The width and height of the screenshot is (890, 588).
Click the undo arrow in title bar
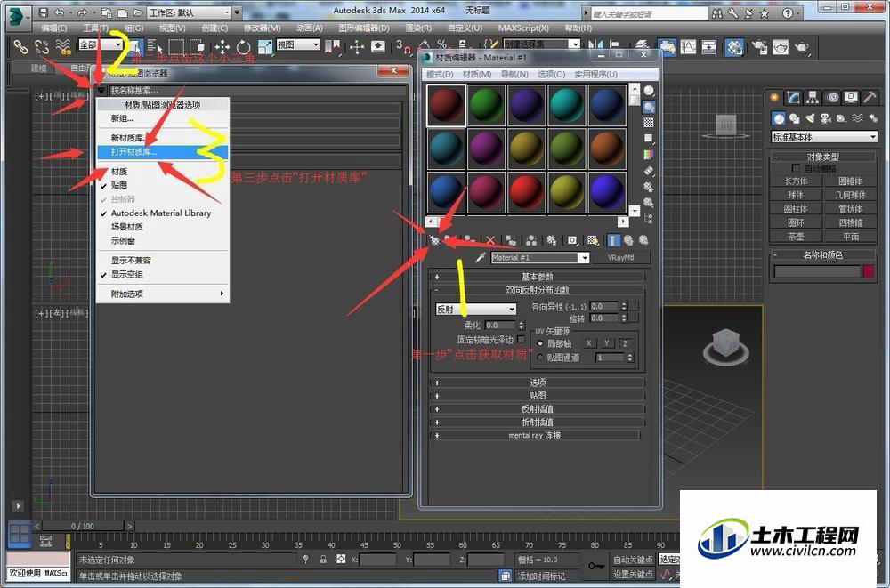coord(59,12)
